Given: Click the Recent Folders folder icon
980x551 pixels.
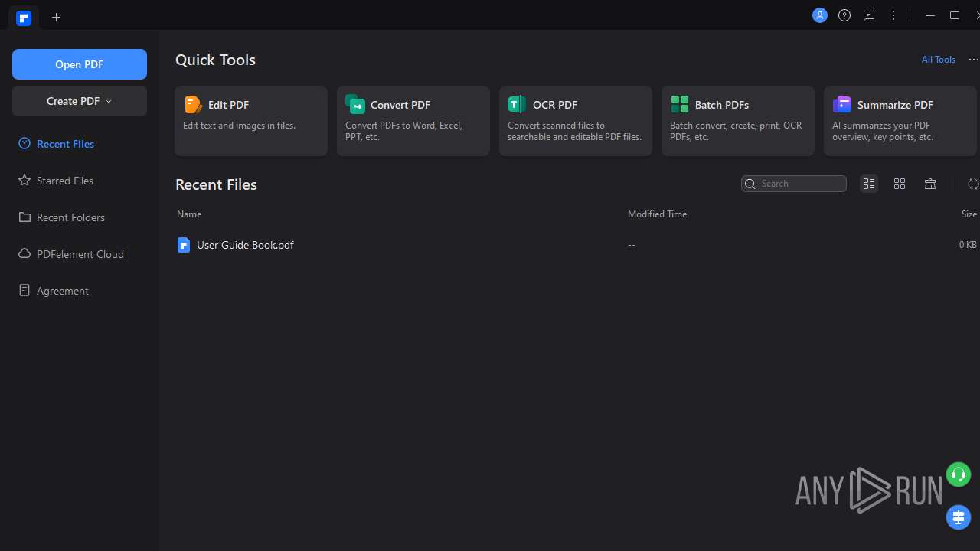Looking at the screenshot, I should point(24,217).
